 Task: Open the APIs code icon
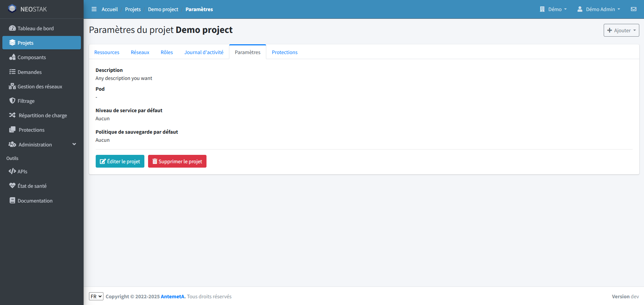tap(12, 171)
